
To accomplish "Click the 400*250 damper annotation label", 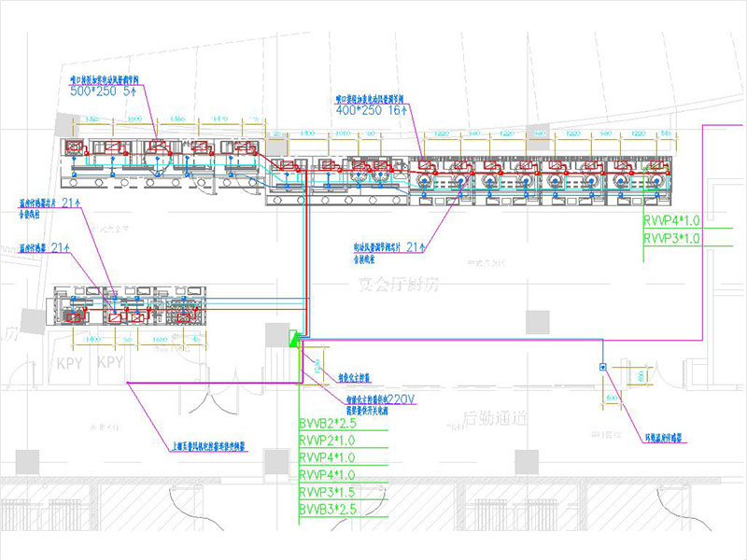I will coord(366,109).
